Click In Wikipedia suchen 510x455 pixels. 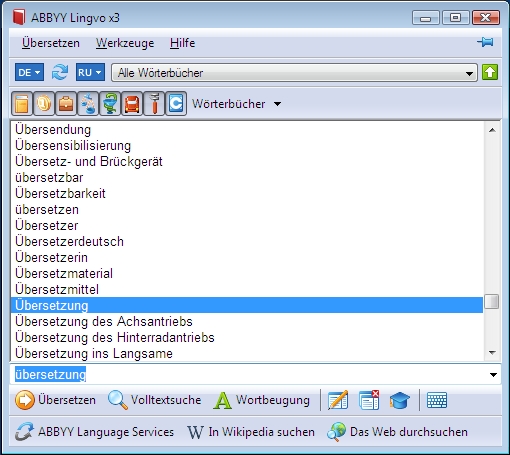point(262,432)
